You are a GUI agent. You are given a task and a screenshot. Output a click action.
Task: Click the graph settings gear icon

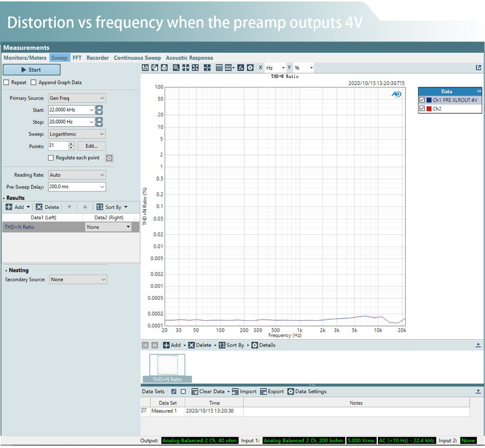[x=250, y=68]
